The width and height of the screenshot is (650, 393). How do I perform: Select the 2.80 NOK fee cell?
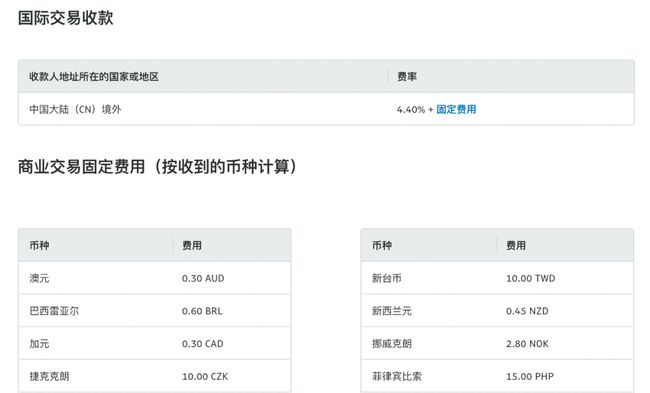(527, 344)
